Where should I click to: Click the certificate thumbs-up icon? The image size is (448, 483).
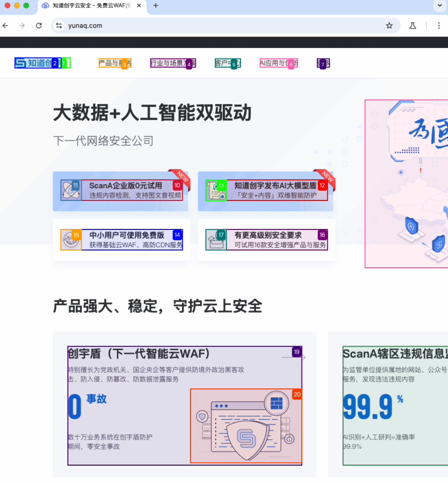pyautogui.click(x=216, y=190)
